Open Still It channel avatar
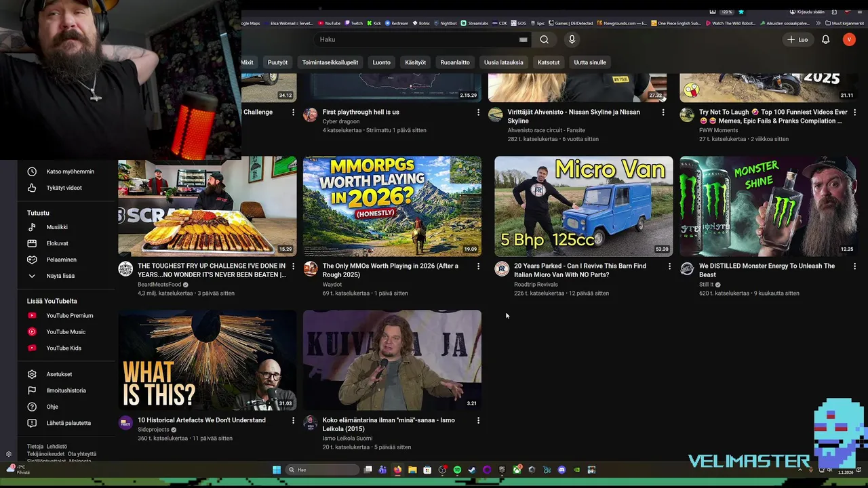Screen dimensions: 868x488 click(687, 269)
